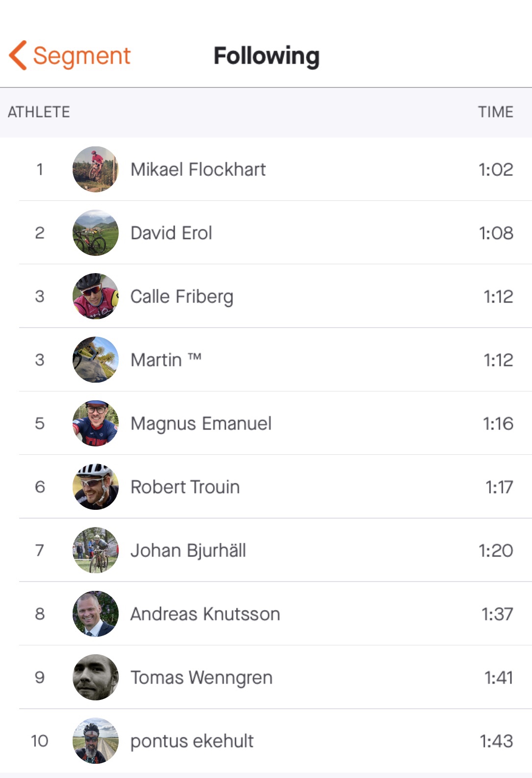Screen dimensions: 532x778
Task: Open Johan Bjurhäll leaderboard entry name
Action: [x=188, y=550]
